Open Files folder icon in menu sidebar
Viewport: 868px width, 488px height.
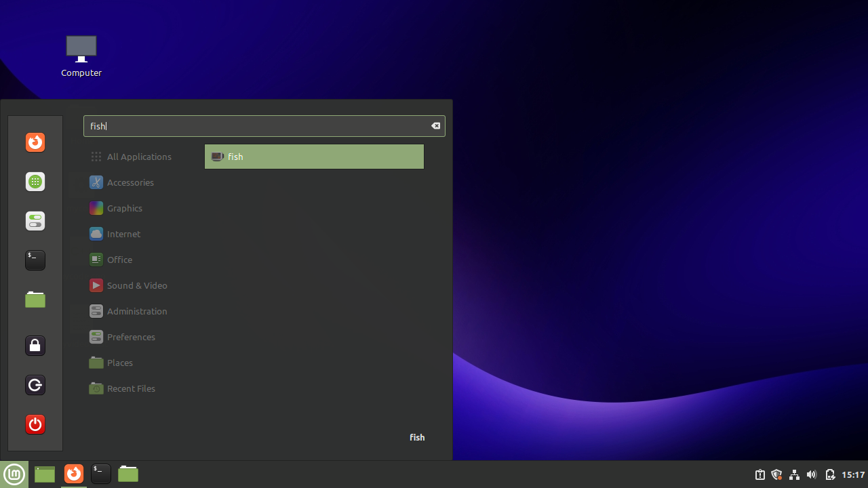(35, 300)
